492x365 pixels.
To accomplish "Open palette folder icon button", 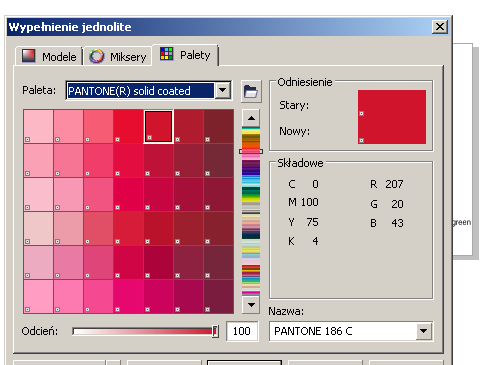I will [x=251, y=91].
